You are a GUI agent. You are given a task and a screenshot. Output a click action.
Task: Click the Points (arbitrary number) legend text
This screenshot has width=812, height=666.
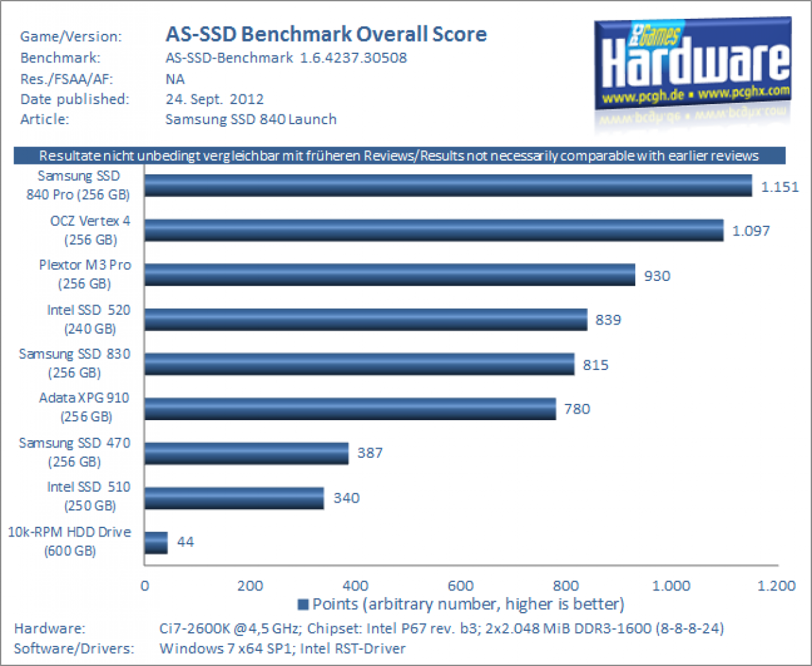tap(468, 605)
